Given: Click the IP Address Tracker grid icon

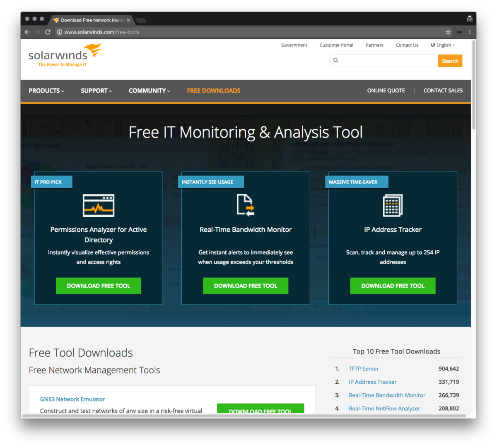Looking at the screenshot, I should point(393,205).
